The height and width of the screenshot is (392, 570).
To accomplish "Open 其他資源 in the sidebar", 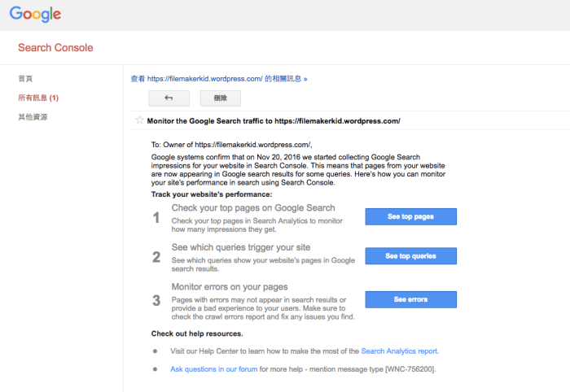I will click(x=33, y=117).
